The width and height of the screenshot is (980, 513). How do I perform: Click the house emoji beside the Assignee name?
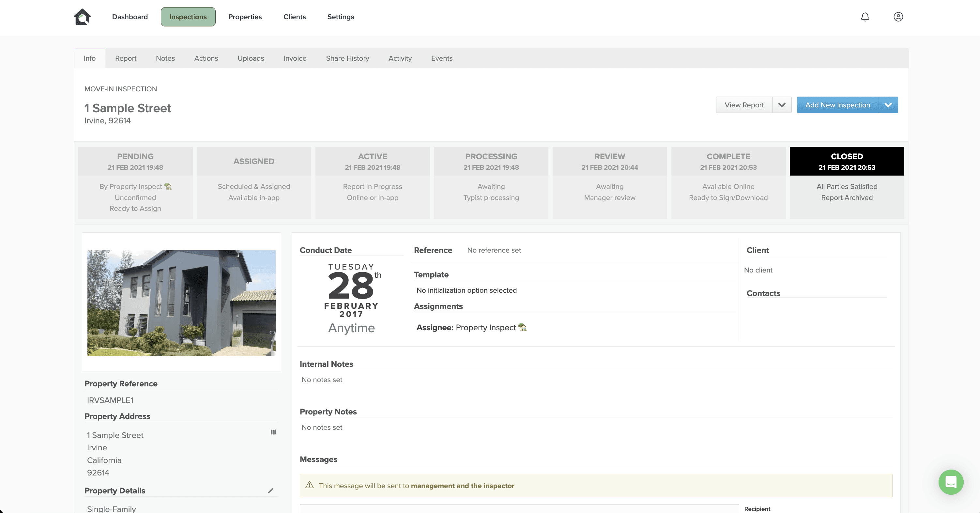point(522,327)
